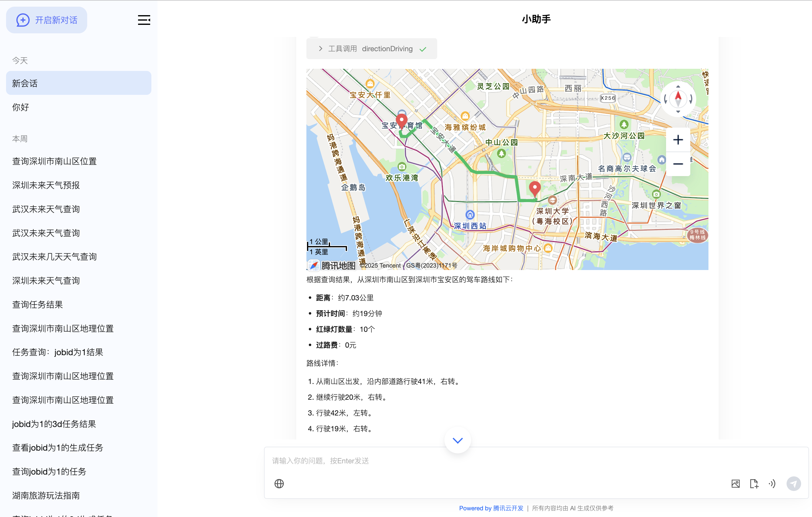Attach a file via document icon
This screenshot has height=517, width=812.
(x=754, y=484)
